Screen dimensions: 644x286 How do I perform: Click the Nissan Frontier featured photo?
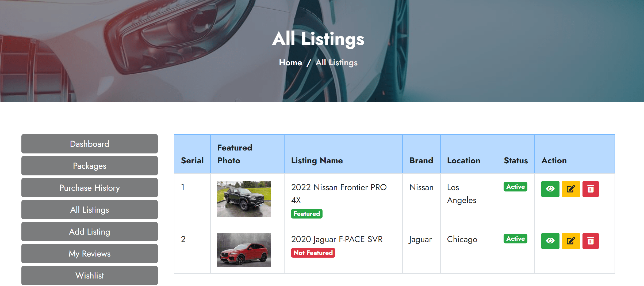point(244,199)
